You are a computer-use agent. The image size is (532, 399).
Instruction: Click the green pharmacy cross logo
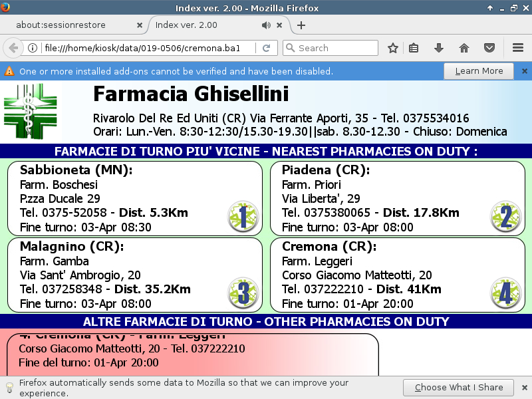33,111
